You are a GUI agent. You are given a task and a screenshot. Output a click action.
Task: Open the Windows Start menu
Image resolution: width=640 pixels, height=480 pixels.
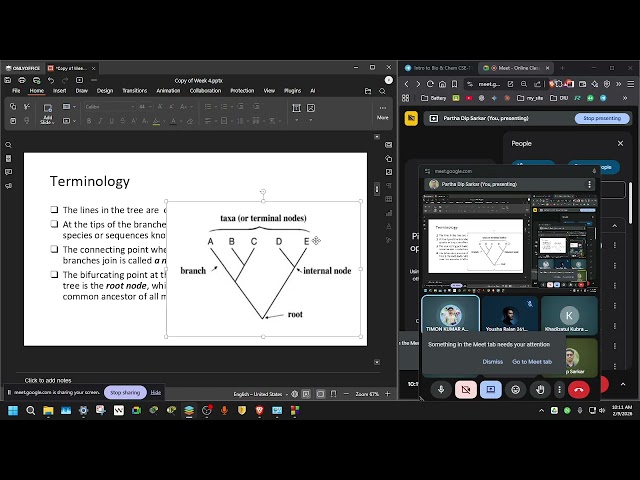13,410
